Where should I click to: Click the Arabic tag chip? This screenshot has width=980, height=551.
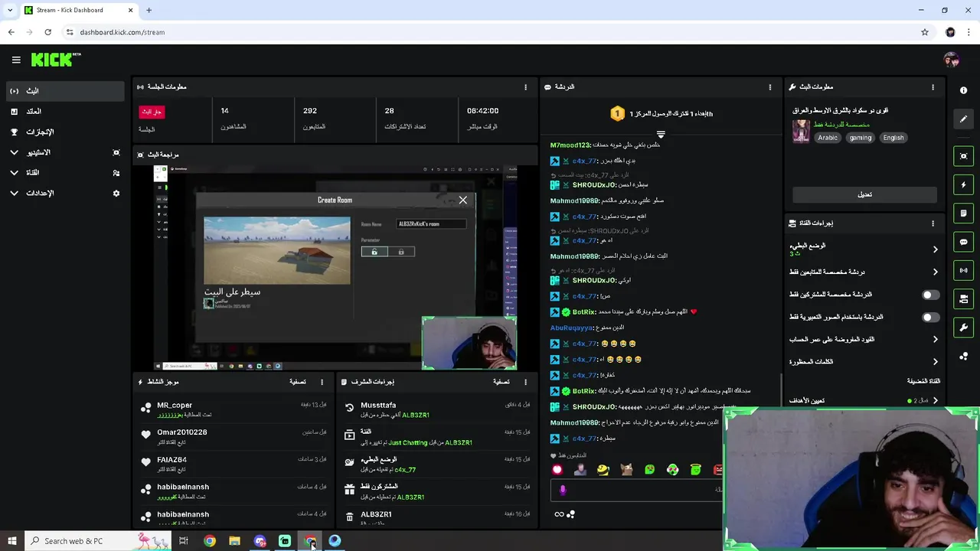pos(828,138)
